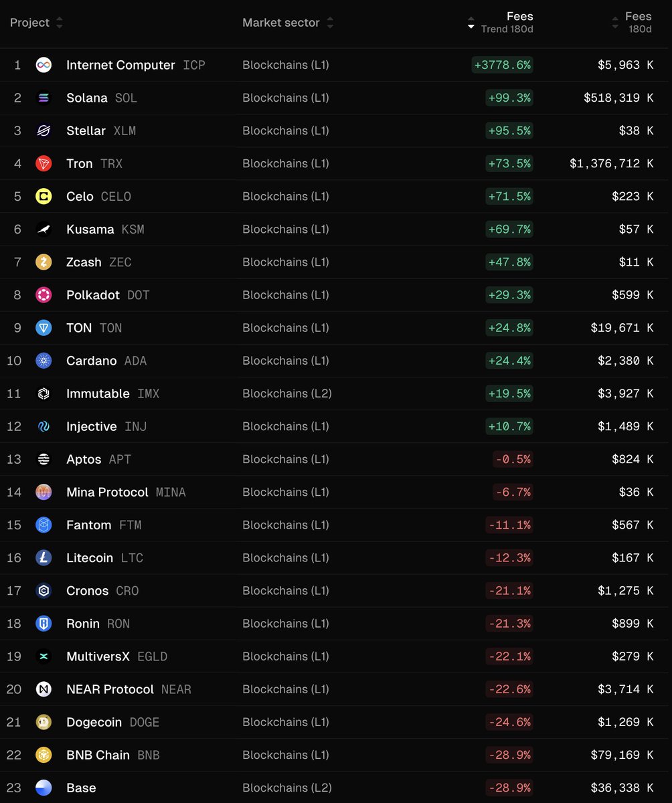Open the NEAR Protocol project link
This screenshot has width=672, height=803.
pyautogui.click(x=129, y=689)
